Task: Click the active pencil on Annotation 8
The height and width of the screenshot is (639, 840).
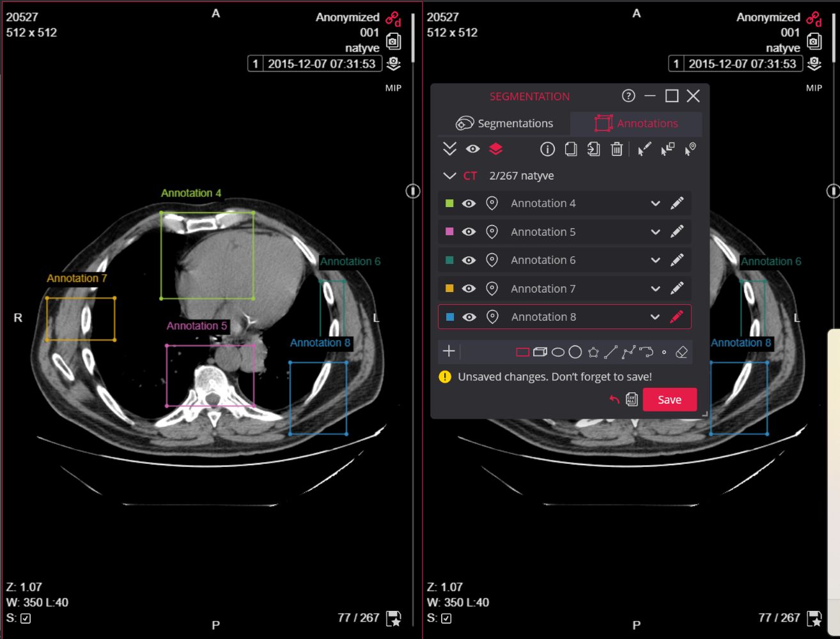Action: [x=676, y=317]
